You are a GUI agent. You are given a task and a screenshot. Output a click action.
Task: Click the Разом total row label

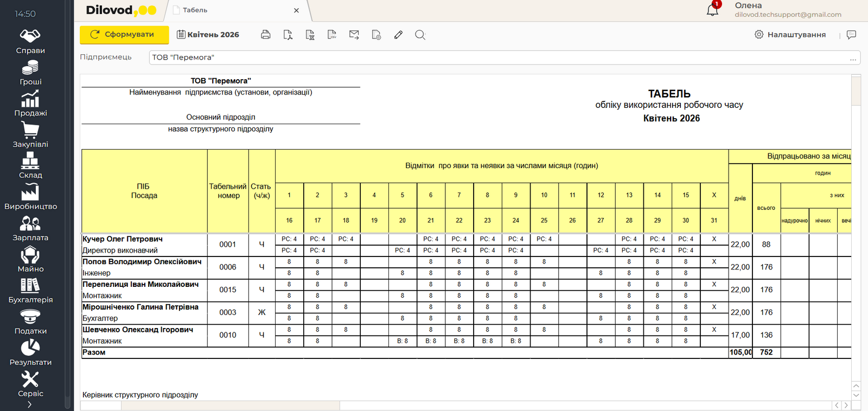point(94,352)
